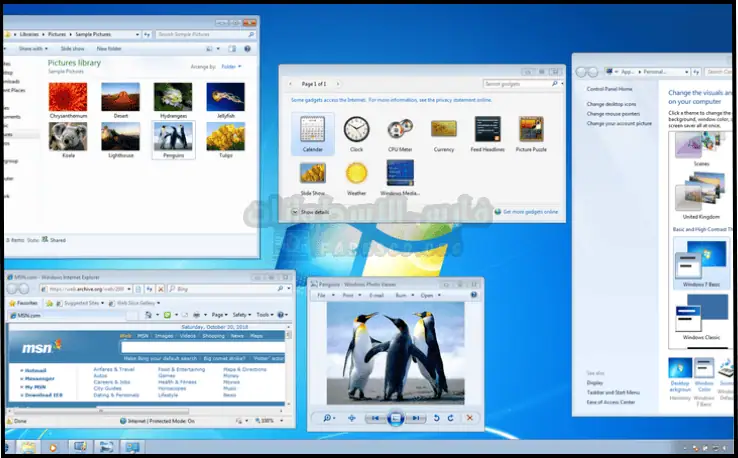Click the CPU Meter gadget
Viewport: 738px width, 458px height.
pyautogui.click(x=400, y=131)
